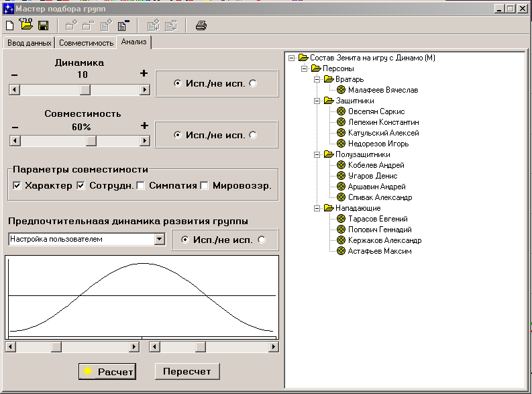This screenshot has width=532, height=394.
Task: Click the person icon beside Тарасов Евгений
Action: click(x=341, y=219)
